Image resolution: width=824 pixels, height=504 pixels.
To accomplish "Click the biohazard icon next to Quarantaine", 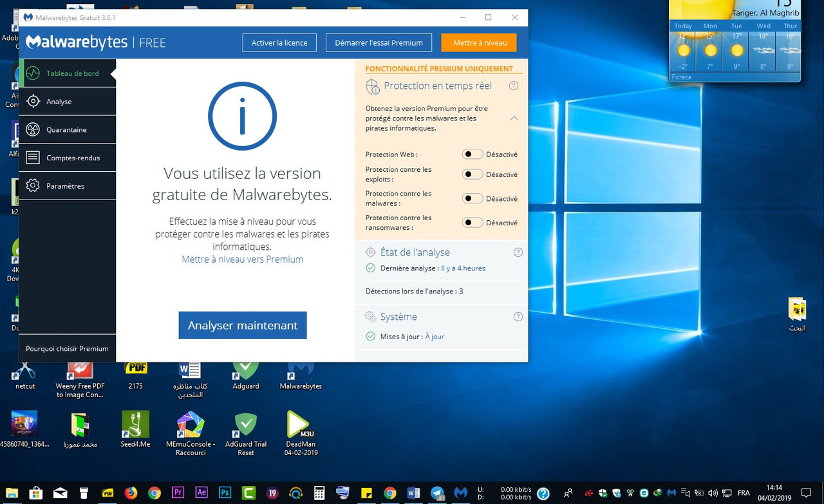I will coord(33,129).
